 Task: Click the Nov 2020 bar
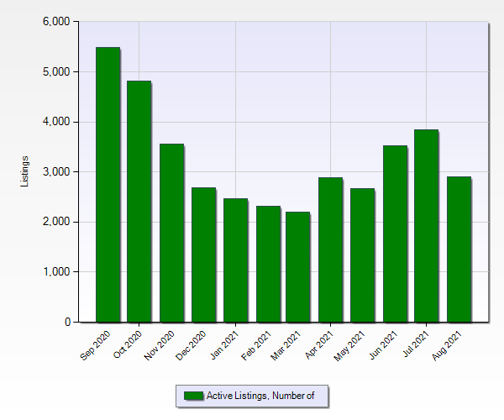(171, 233)
